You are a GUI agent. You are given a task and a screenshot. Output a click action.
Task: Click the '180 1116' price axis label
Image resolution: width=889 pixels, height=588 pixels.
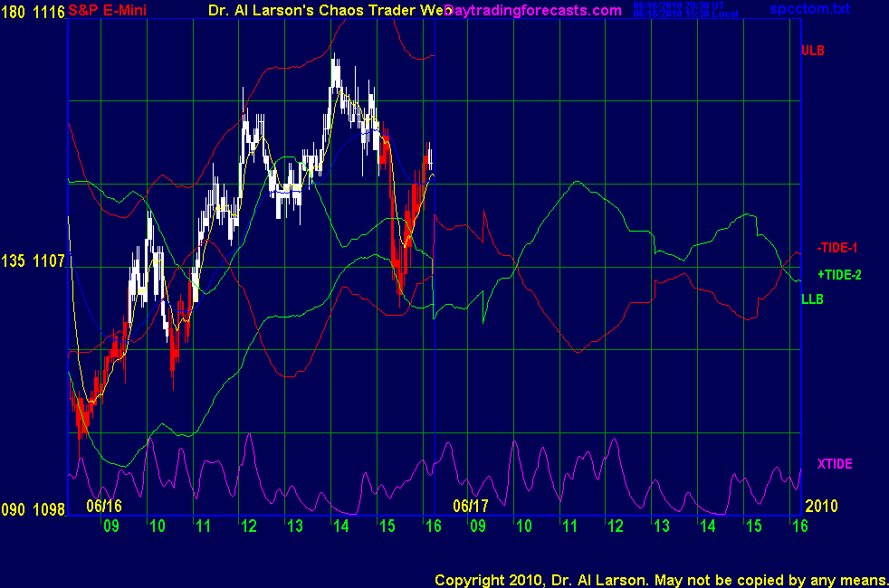point(33,12)
